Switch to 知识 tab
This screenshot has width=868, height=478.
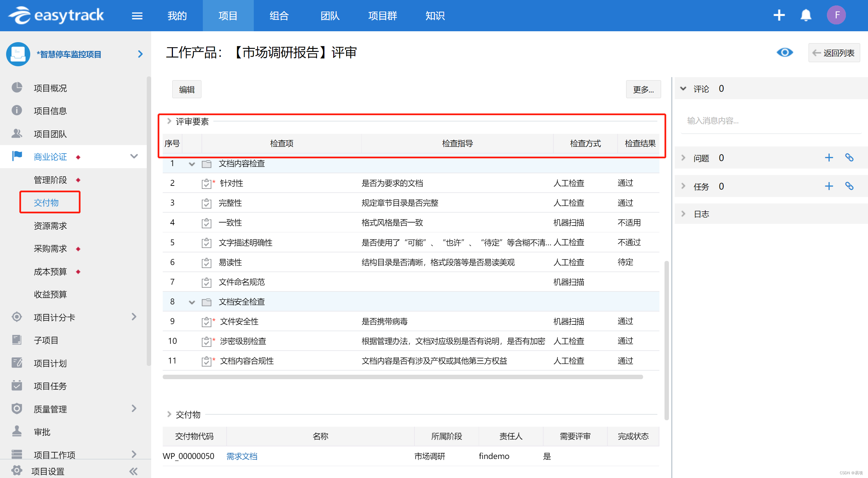pos(435,16)
